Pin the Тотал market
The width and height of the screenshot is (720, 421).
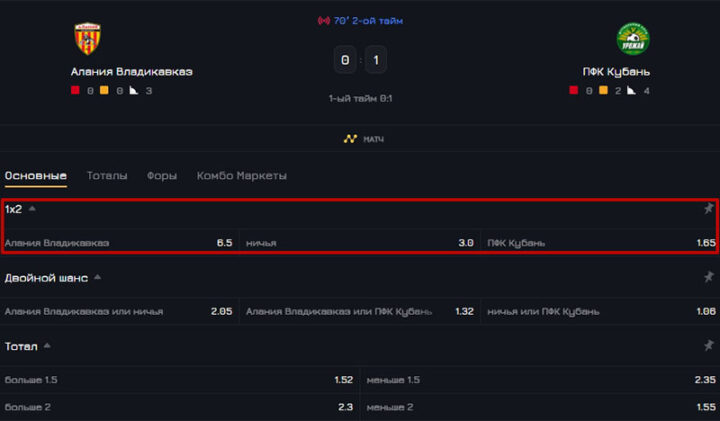tap(709, 345)
